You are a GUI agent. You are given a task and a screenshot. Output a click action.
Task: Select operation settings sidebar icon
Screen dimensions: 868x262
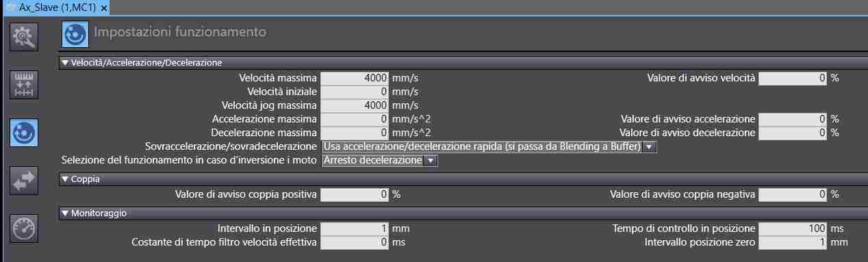click(x=24, y=132)
